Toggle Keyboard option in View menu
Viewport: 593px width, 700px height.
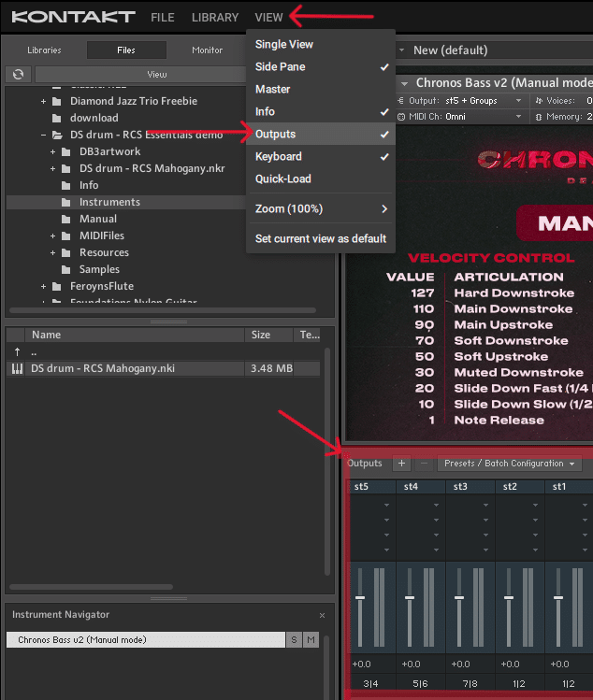point(321,157)
